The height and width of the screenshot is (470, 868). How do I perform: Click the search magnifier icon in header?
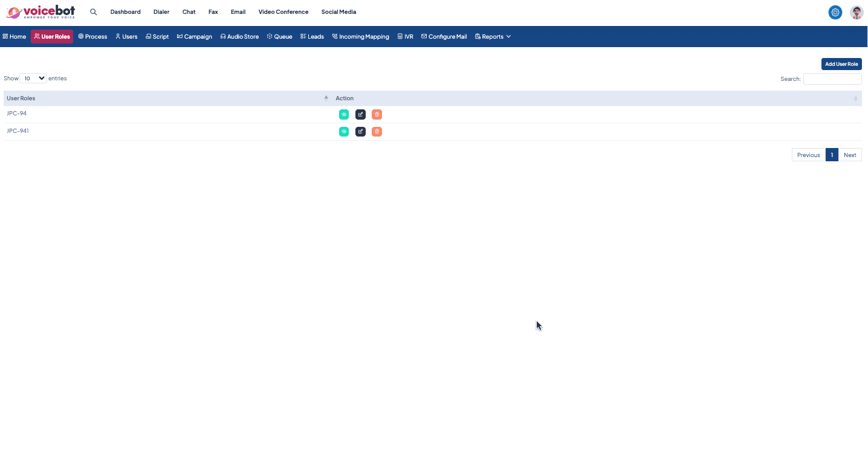click(93, 12)
